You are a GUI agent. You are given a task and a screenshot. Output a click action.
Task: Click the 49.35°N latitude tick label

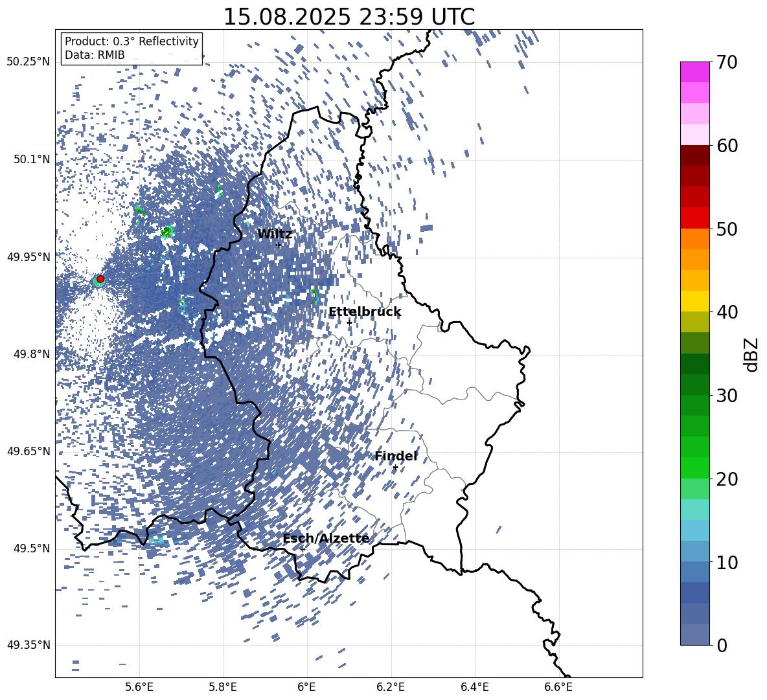pos(29,645)
